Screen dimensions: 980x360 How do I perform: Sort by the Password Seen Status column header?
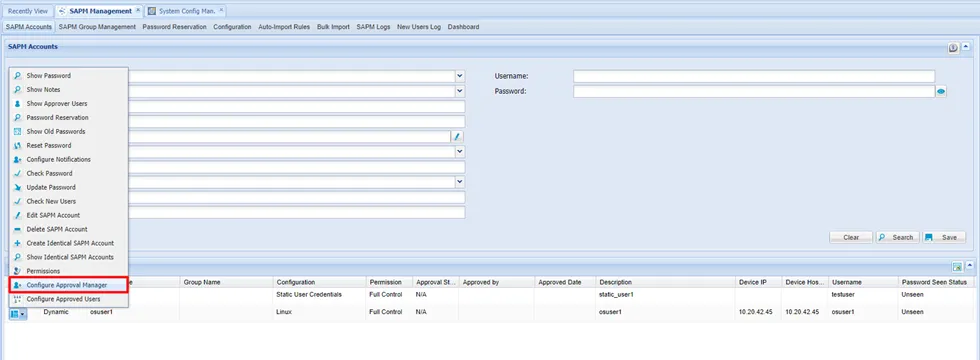936,282
